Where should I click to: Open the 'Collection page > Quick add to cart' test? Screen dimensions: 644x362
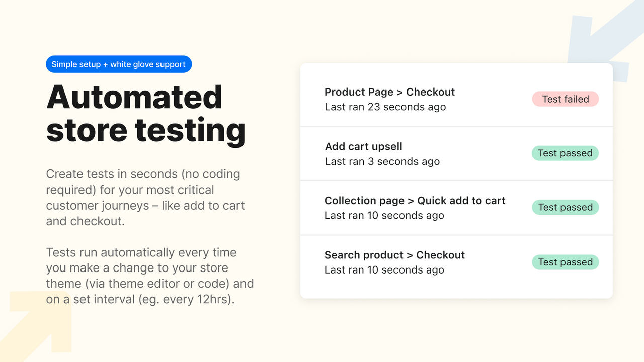(x=415, y=200)
